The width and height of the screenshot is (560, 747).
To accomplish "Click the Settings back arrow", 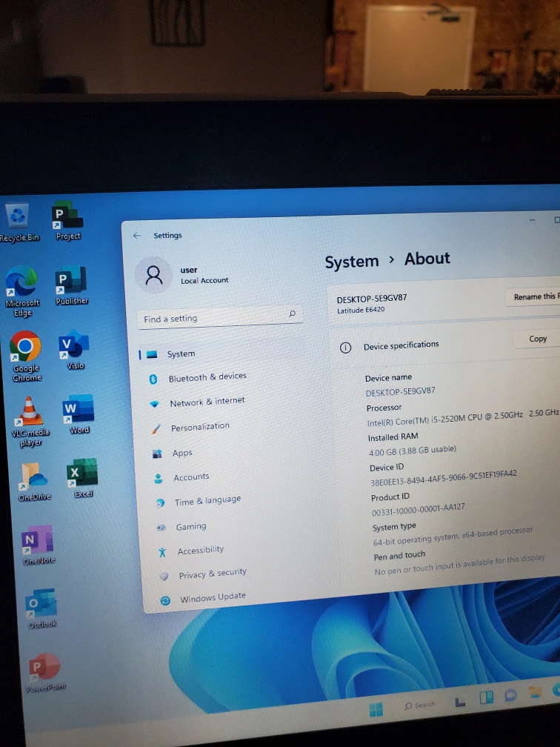I will (x=137, y=236).
